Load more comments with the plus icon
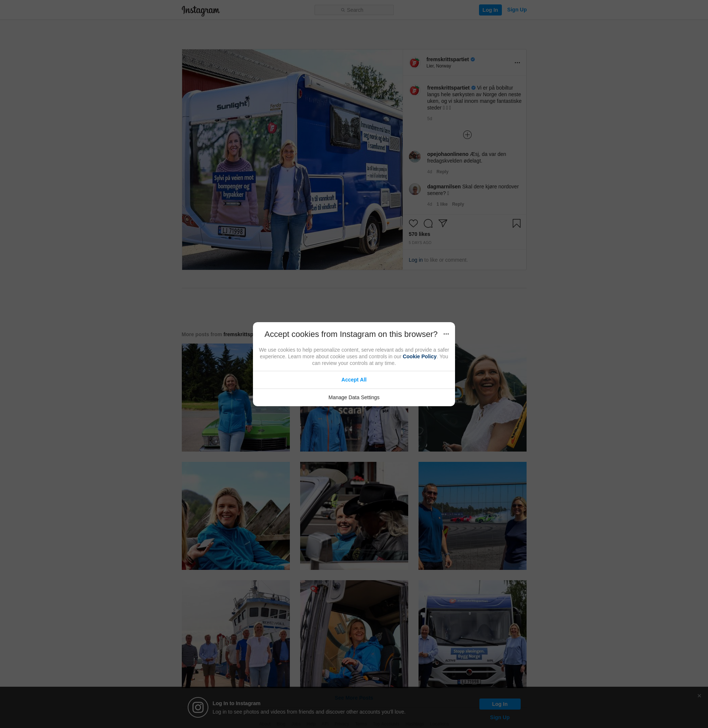The image size is (708, 728). click(x=467, y=135)
